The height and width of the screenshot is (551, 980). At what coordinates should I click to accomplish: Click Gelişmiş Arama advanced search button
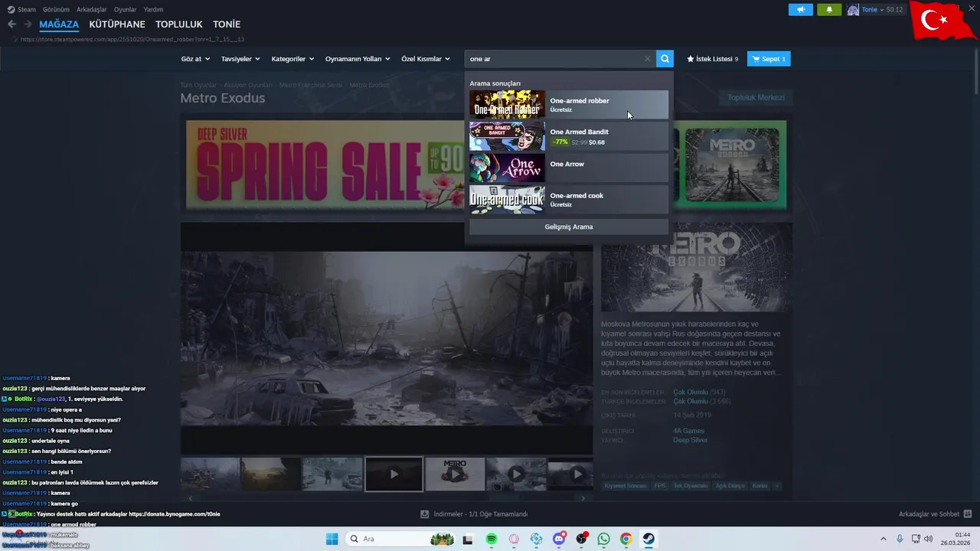coord(568,227)
